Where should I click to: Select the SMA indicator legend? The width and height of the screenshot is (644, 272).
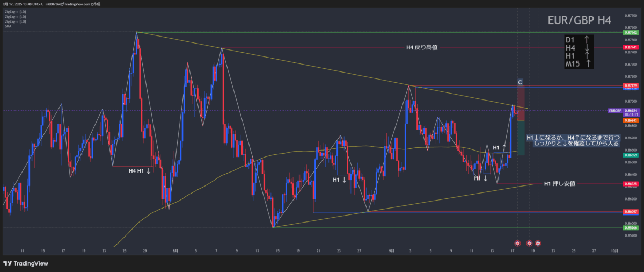click(x=8, y=26)
